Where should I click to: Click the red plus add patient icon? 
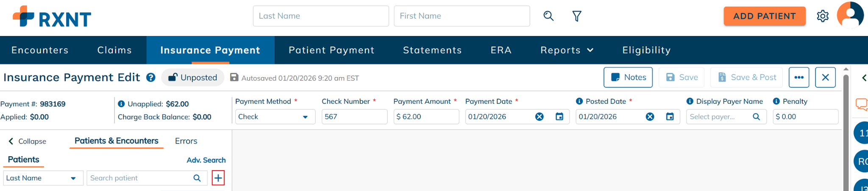coord(218,178)
